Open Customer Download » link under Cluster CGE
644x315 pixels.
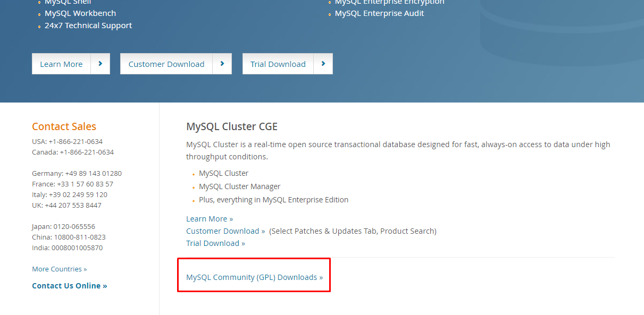(225, 231)
